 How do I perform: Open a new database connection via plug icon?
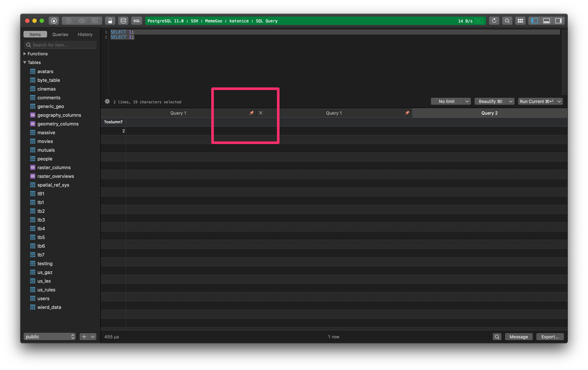coord(54,21)
